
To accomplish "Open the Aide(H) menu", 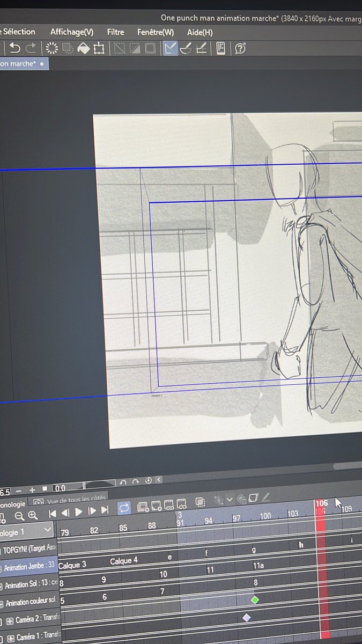I will click(x=200, y=32).
